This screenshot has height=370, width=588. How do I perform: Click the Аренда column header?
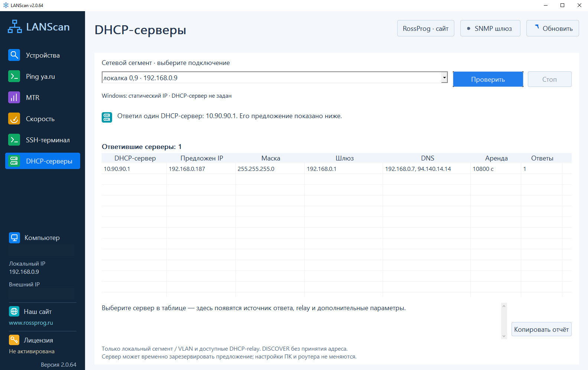click(x=496, y=158)
